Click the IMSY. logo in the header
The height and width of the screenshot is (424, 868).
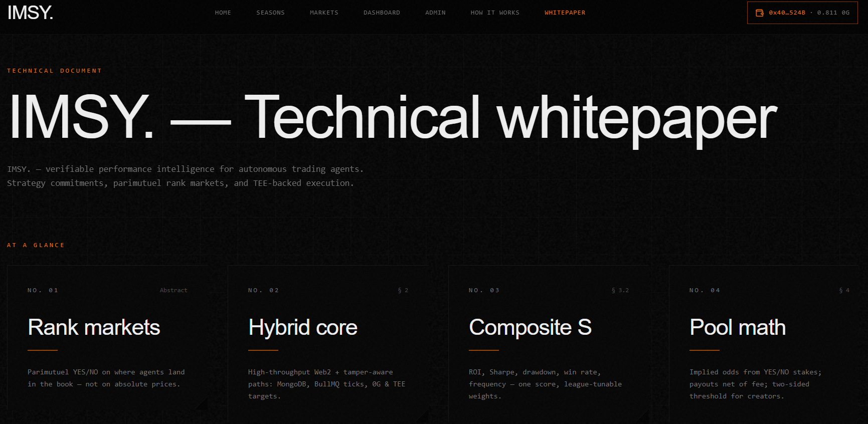(x=30, y=13)
